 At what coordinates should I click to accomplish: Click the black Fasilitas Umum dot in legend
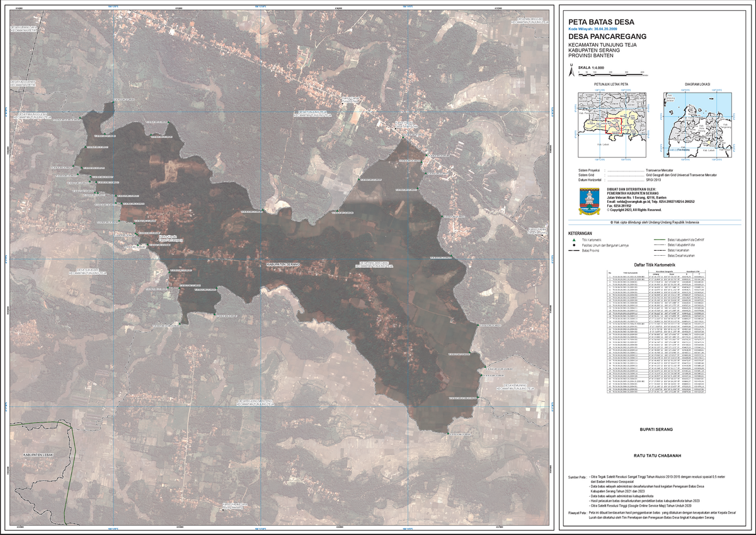[x=574, y=245]
